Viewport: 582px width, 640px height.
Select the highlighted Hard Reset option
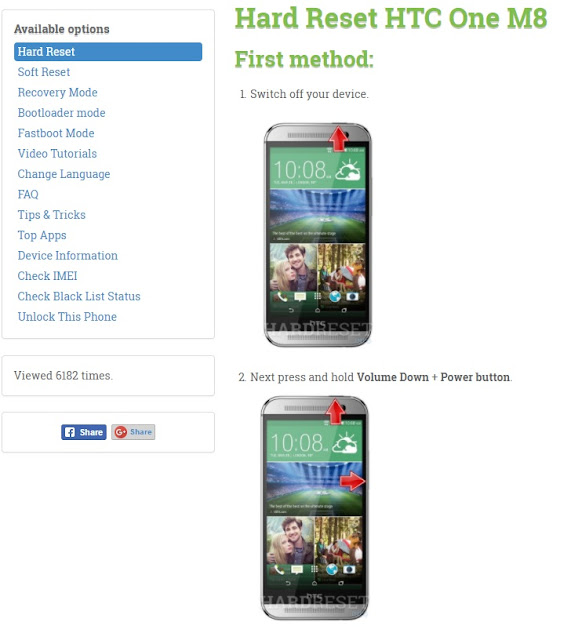click(x=108, y=51)
